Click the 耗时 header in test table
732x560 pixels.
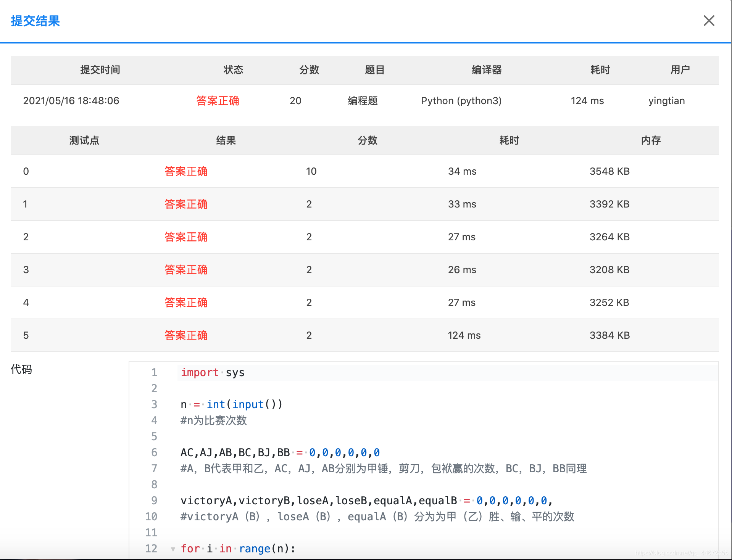click(x=509, y=140)
